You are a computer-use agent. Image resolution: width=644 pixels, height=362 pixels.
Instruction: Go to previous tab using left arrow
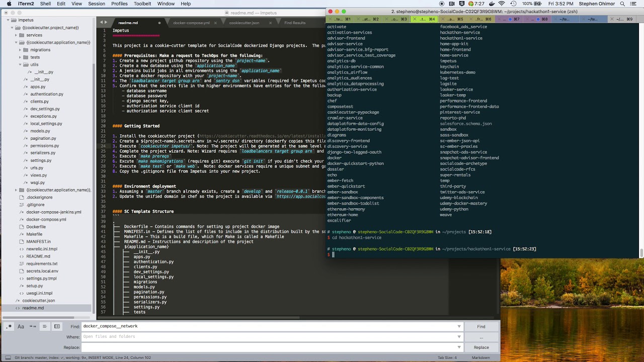pyautogui.click(x=101, y=22)
